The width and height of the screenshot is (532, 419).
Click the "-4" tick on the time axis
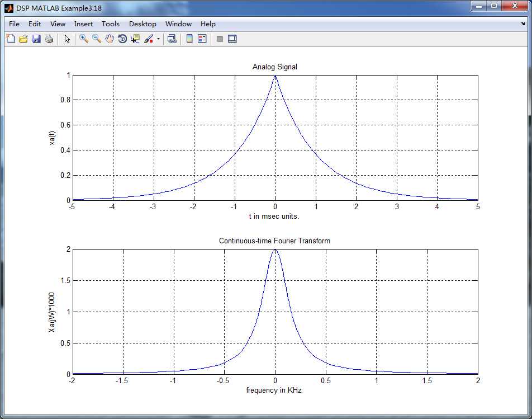click(112, 207)
